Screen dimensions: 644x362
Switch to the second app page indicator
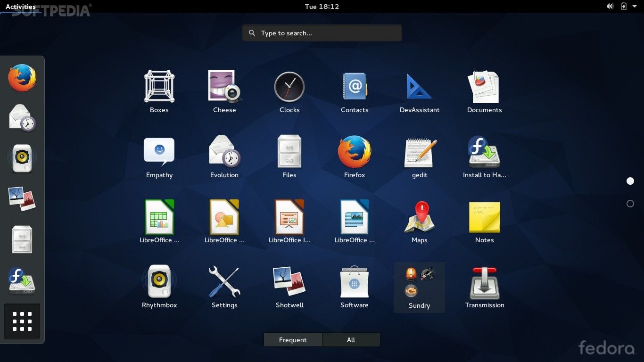(630, 204)
